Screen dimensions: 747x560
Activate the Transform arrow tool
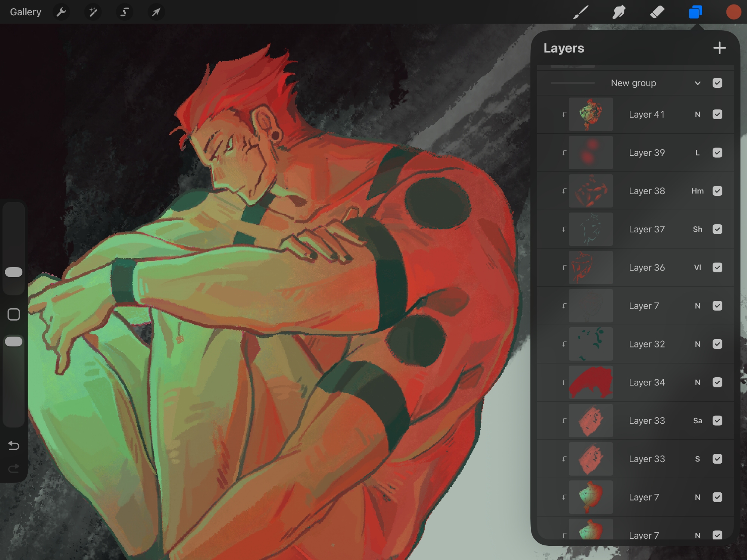click(156, 12)
